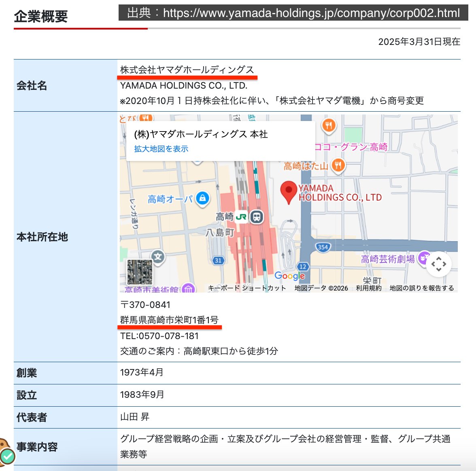Open the 拡大地図を表示 link
The image size is (476, 471).
[x=160, y=149]
